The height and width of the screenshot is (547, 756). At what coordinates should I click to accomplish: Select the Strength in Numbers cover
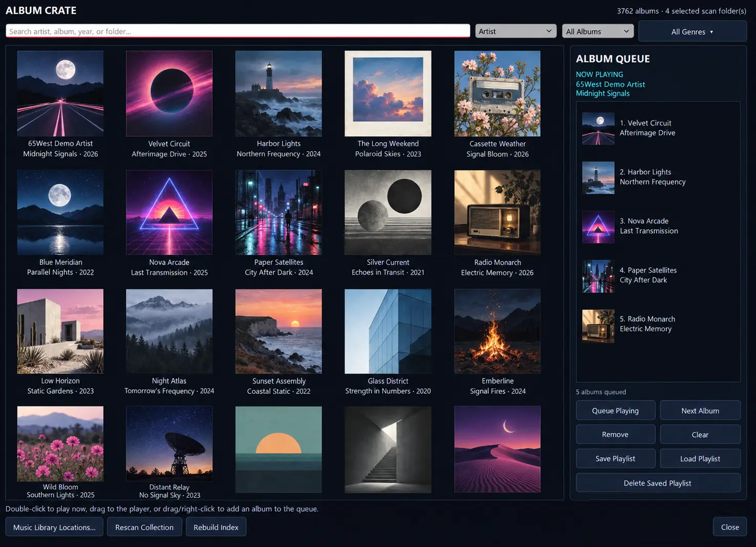[388, 331]
